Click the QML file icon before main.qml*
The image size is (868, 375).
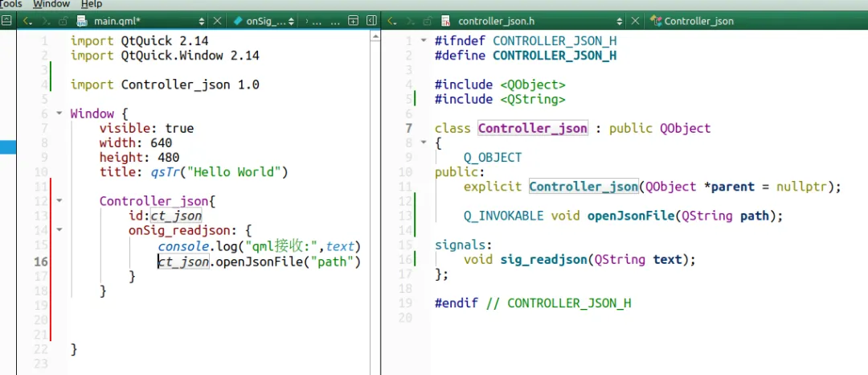point(82,21)
